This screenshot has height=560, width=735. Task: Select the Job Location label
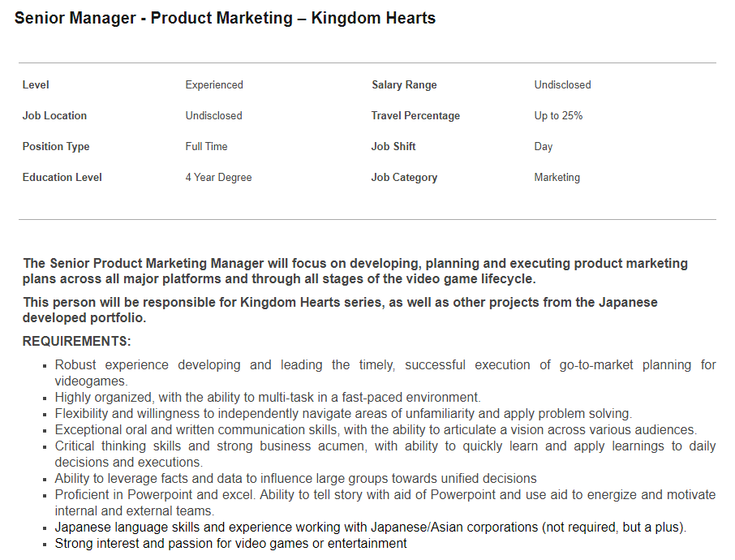coord(54,116)
